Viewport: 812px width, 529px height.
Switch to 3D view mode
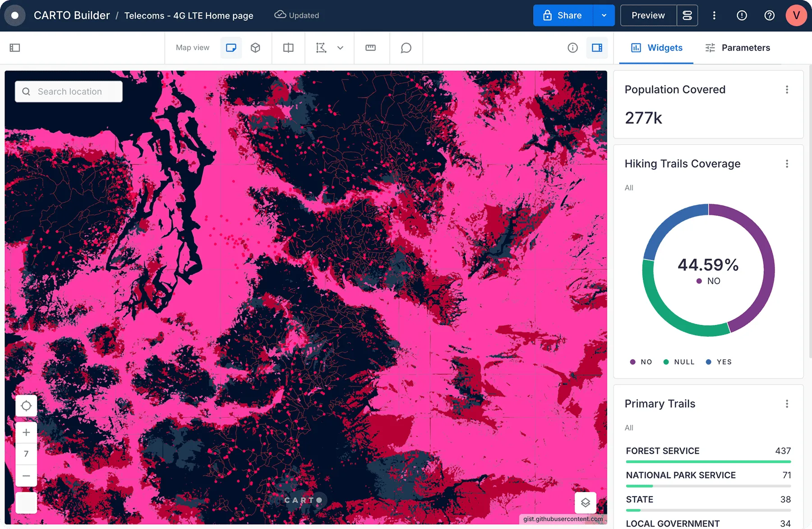(x=255, y=47)
